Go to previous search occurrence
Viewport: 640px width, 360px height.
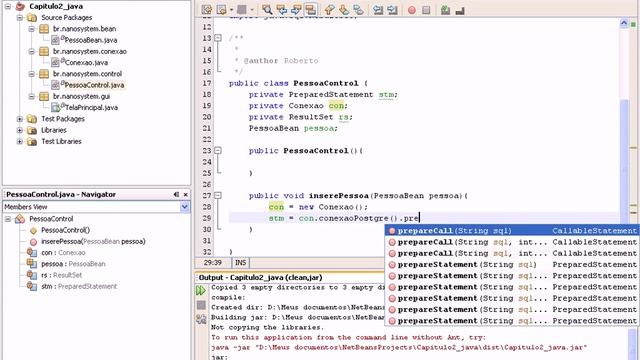(282, 10)
